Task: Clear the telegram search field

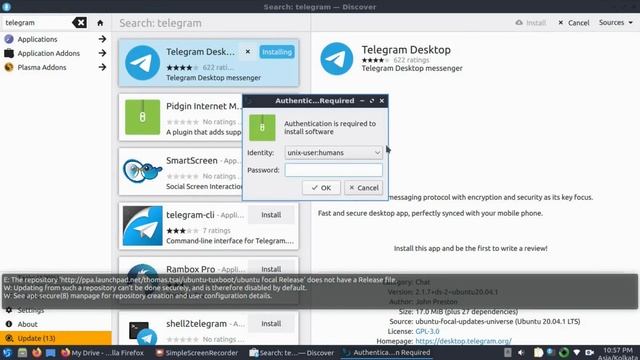Action: click(x=80, y=22)
